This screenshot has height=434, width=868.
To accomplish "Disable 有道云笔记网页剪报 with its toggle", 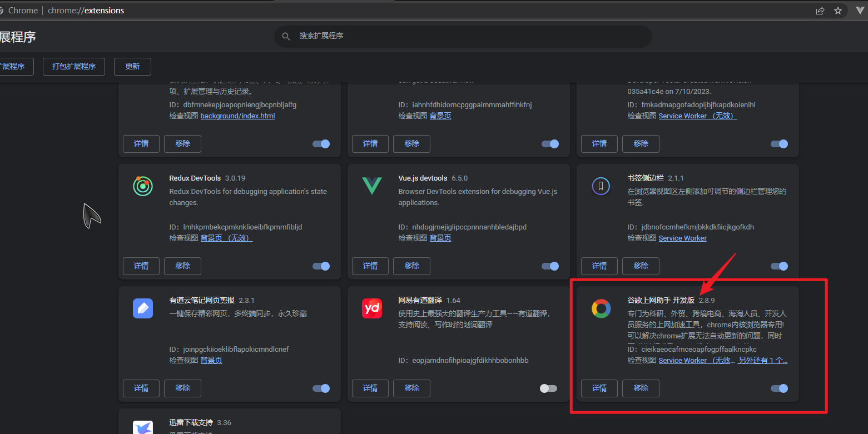I will 321,388.
